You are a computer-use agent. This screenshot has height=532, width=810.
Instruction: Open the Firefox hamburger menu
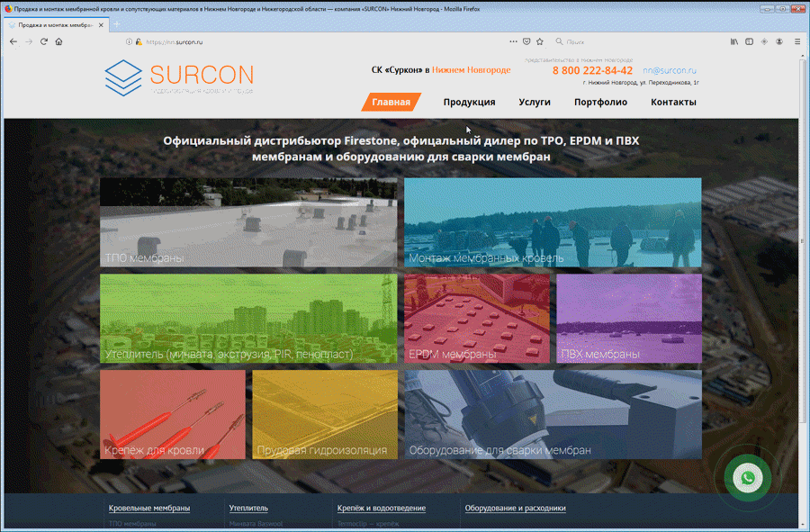point(797,41)
